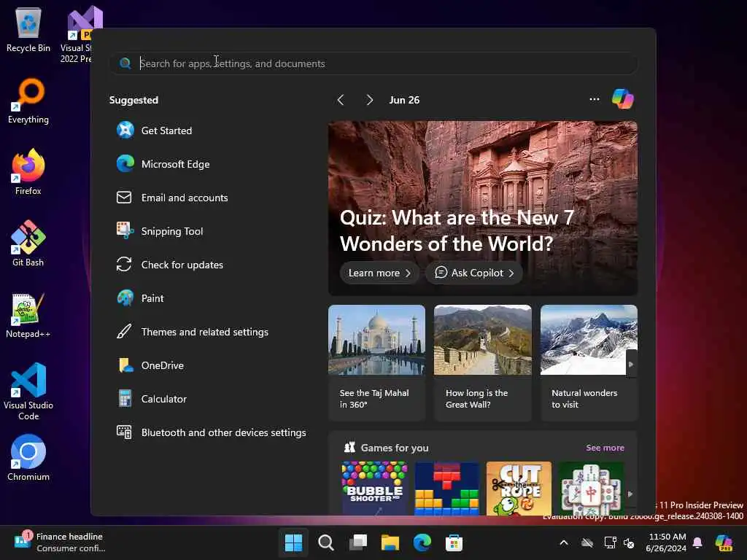This screenshot has width=747, height=560.
Task: Go to next day arrow beside Jun 26
Action: 369,99
